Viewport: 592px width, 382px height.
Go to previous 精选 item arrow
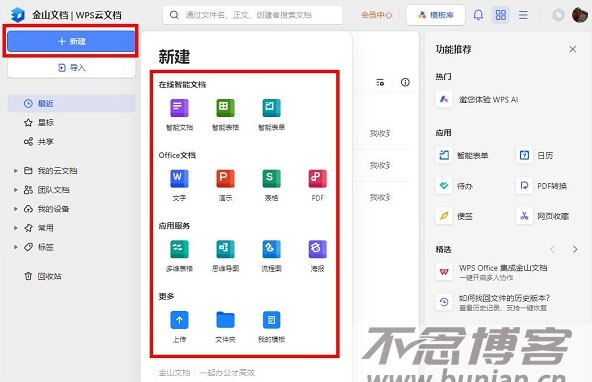[x=553, y=249]
